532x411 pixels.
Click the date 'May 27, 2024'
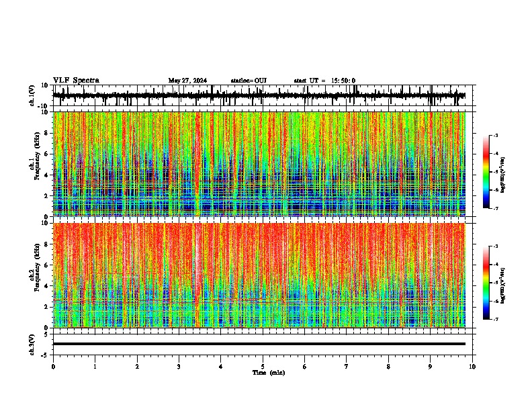coord(187,81)
